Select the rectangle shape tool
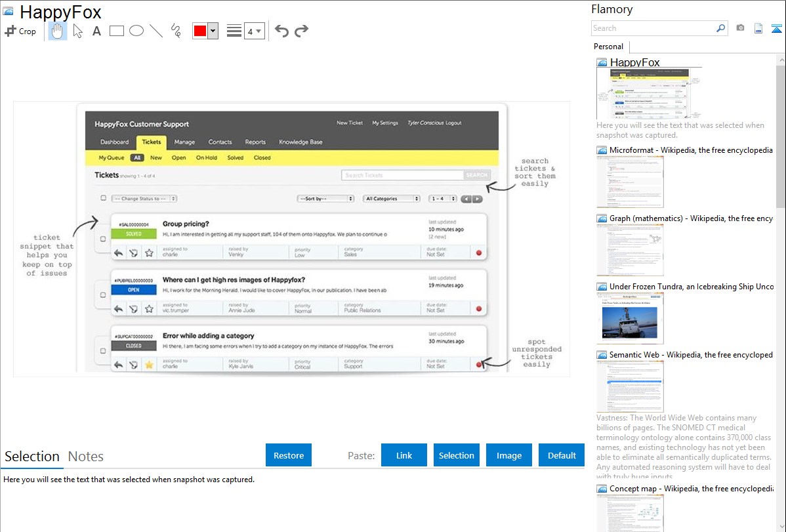786x532 pixels. tap(117, 31)
